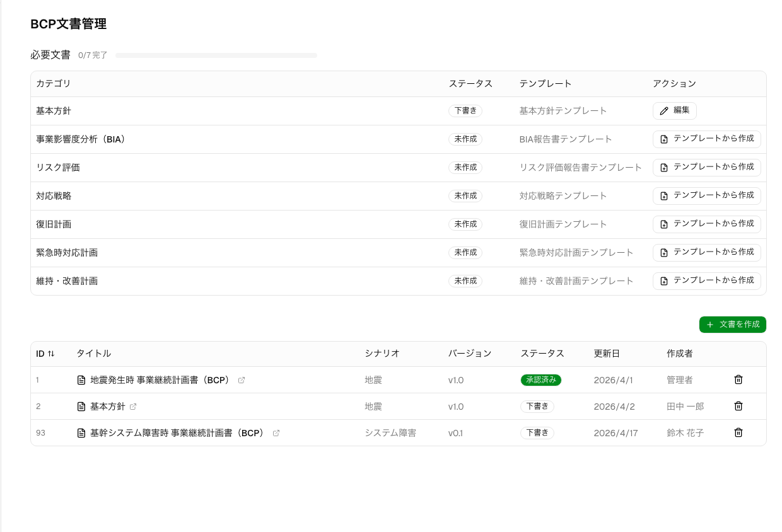The width and height of the screenshot is (782, 532).
Task: Delete the 基幹システム障害時 document via trash icon
Action: [x=738, y=432]
